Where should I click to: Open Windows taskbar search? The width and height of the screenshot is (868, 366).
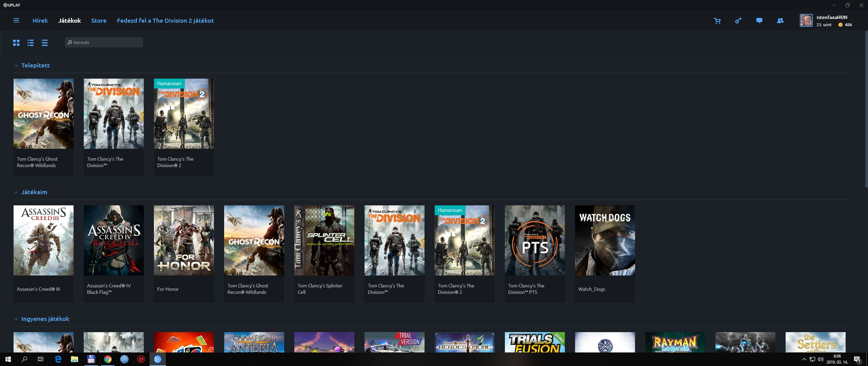(x=25, y=359)
